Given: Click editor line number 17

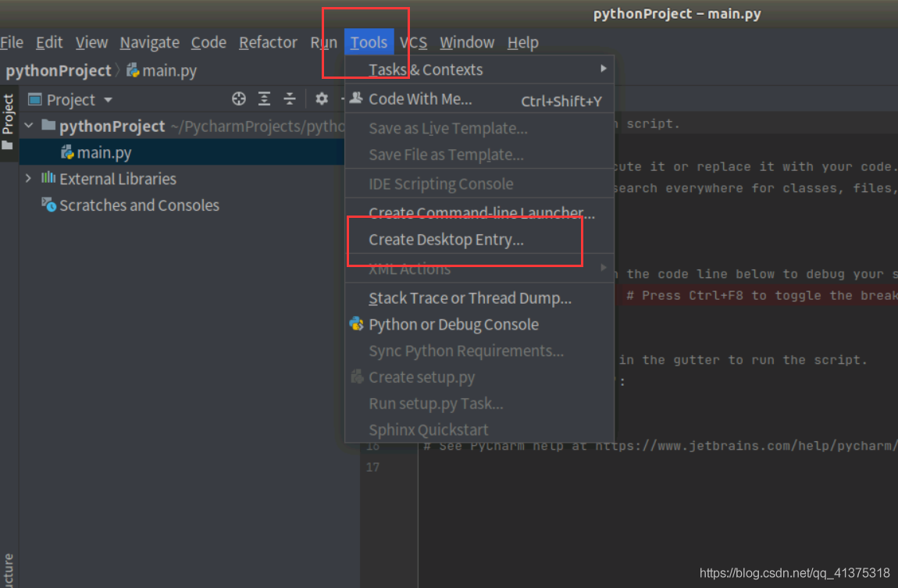Looking at the screenshot, I should 372,468.
